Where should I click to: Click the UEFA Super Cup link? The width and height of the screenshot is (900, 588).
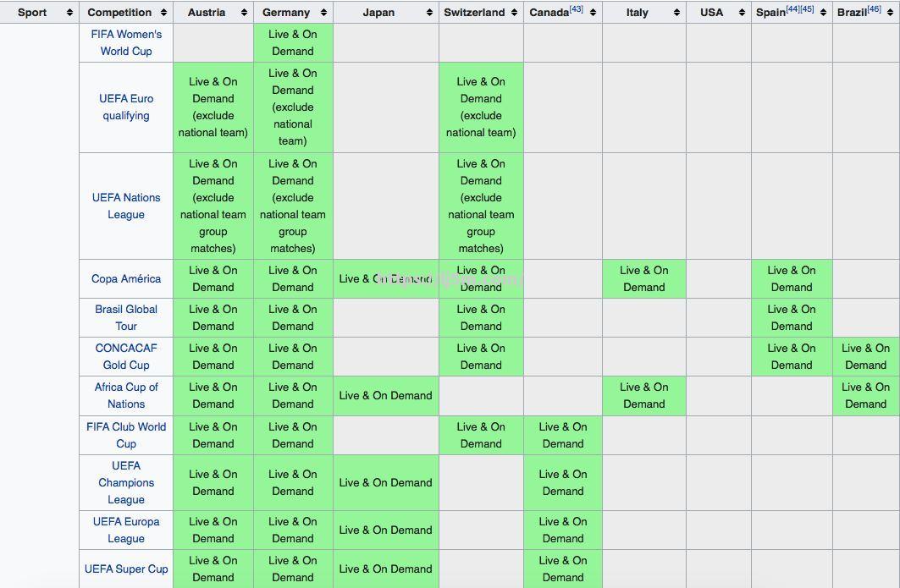tap(126, 569)
